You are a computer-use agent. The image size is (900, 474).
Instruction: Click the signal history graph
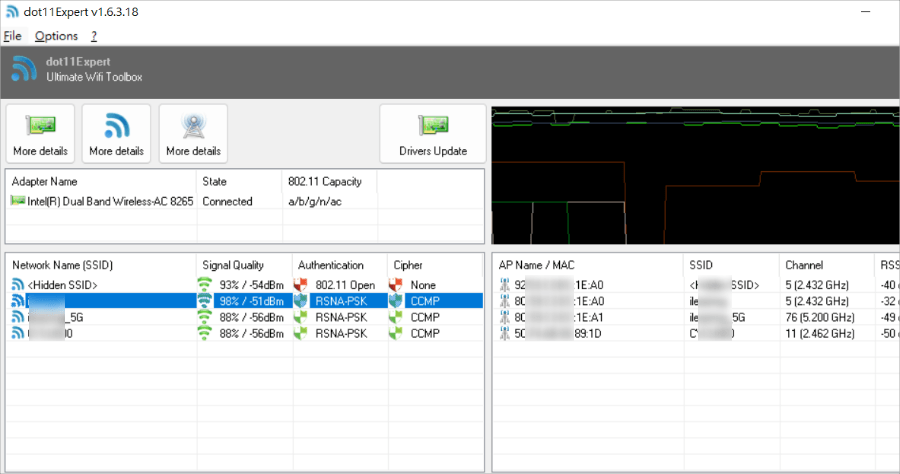pyautogui.click(x=695, y=175)
